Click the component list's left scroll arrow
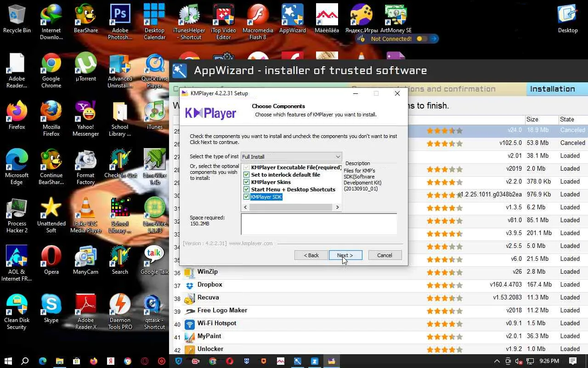 click(245, 207)
